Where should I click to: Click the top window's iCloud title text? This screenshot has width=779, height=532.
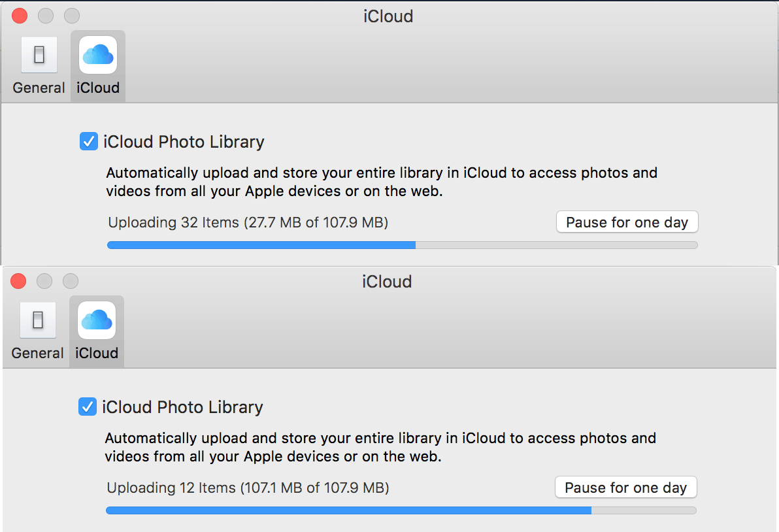[388, 16]
